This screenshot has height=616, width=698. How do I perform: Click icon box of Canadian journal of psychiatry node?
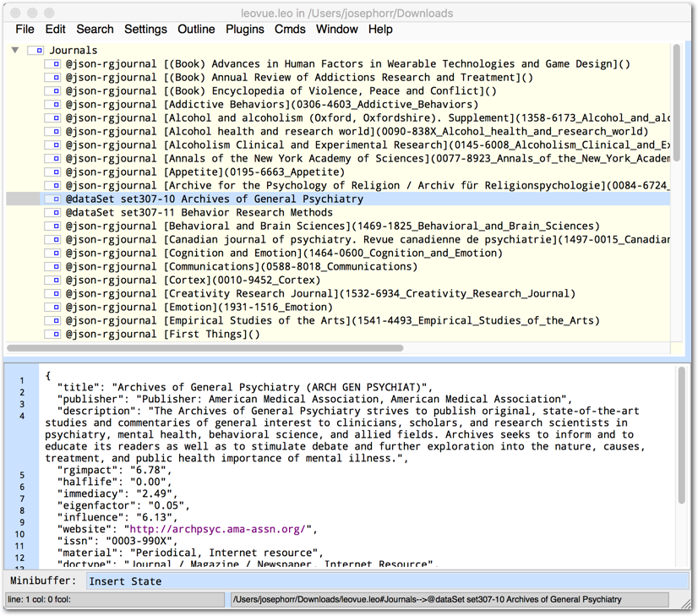[x=52, y=239]
